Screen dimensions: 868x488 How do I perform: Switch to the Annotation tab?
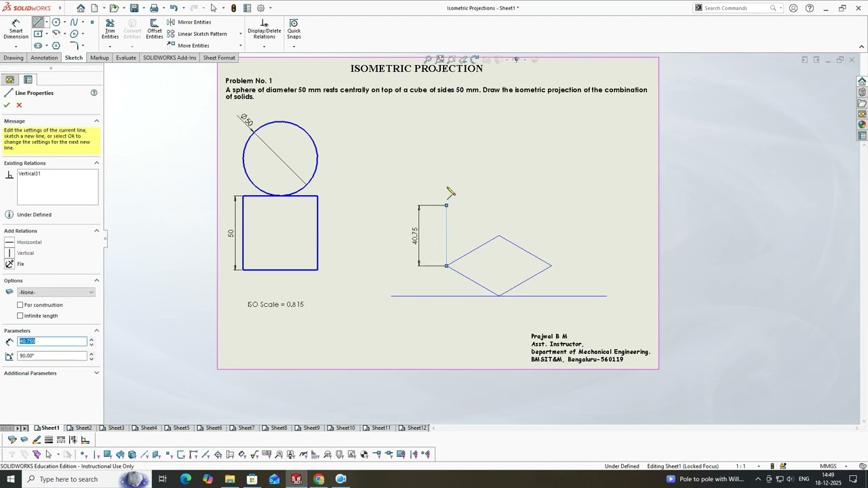(44, 58)
